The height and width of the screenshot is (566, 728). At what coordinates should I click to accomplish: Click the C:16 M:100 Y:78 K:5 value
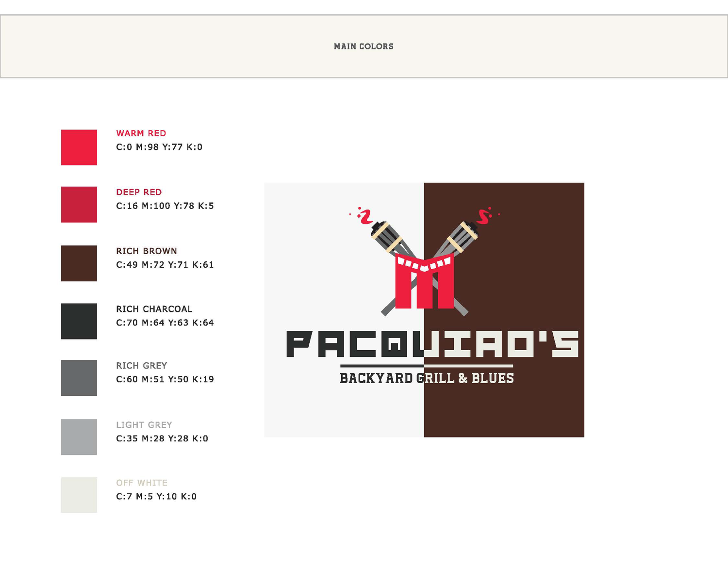pos(165,206)
